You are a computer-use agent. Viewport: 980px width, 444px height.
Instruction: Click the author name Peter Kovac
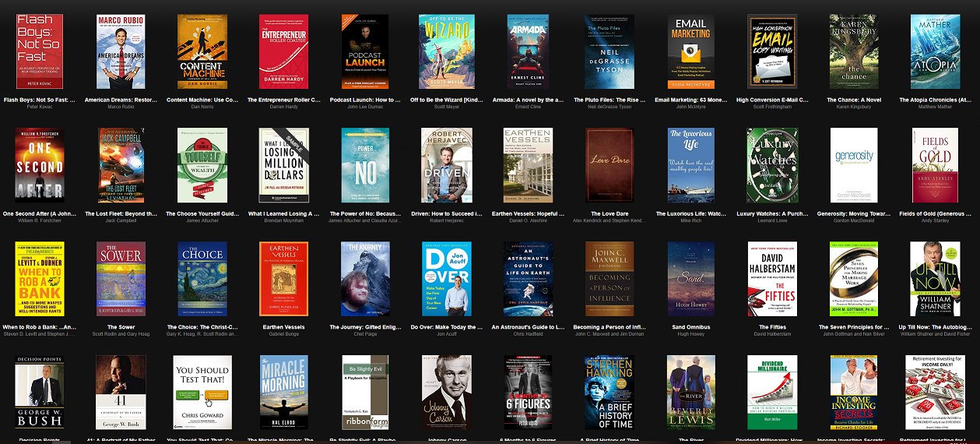40,107
